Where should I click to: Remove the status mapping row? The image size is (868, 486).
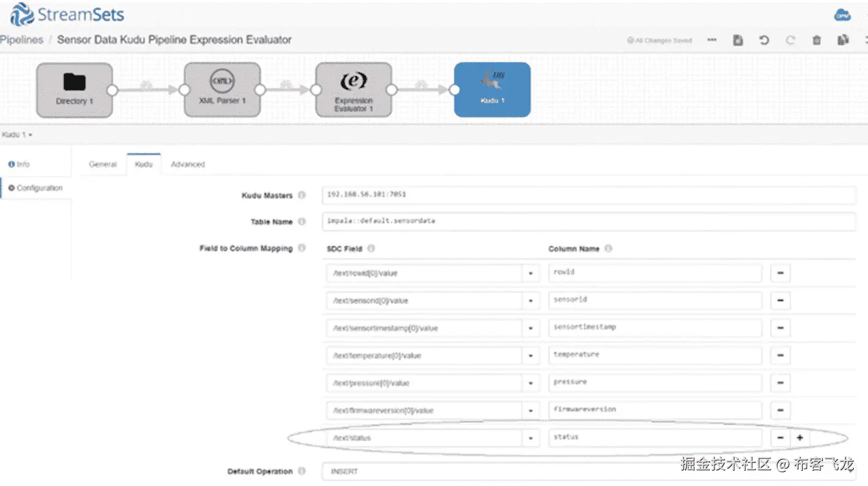780,437
